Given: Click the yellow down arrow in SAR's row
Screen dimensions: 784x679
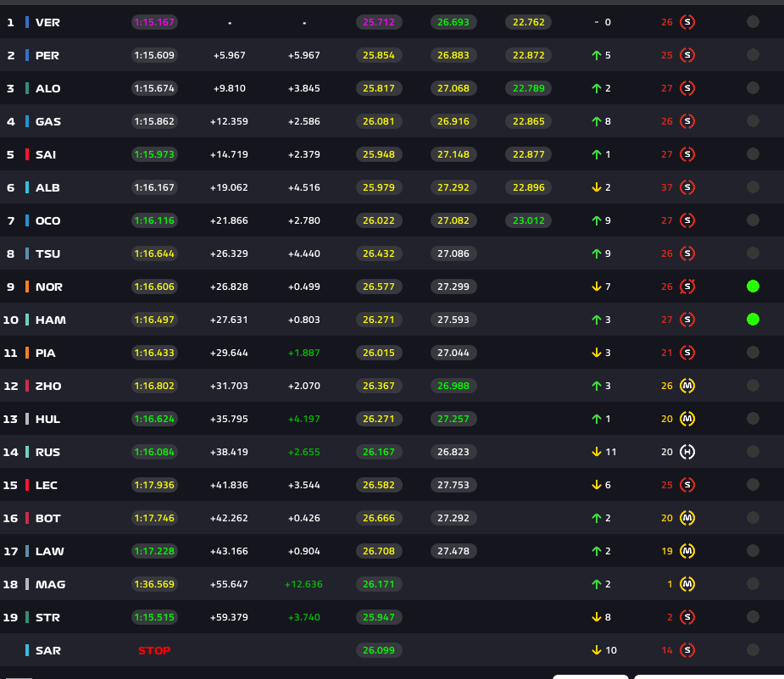Looking at the screenshot, I should tap(596, 650).
